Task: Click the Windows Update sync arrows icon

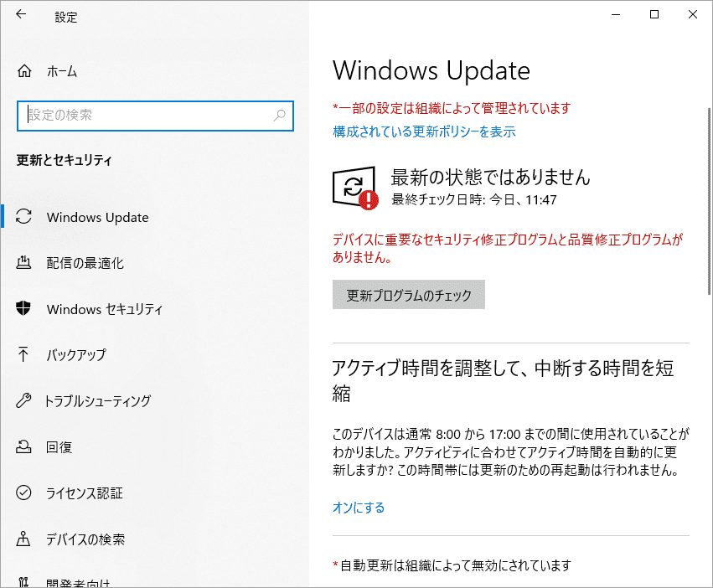Action: pyautogui.click(x=23, y=216)
